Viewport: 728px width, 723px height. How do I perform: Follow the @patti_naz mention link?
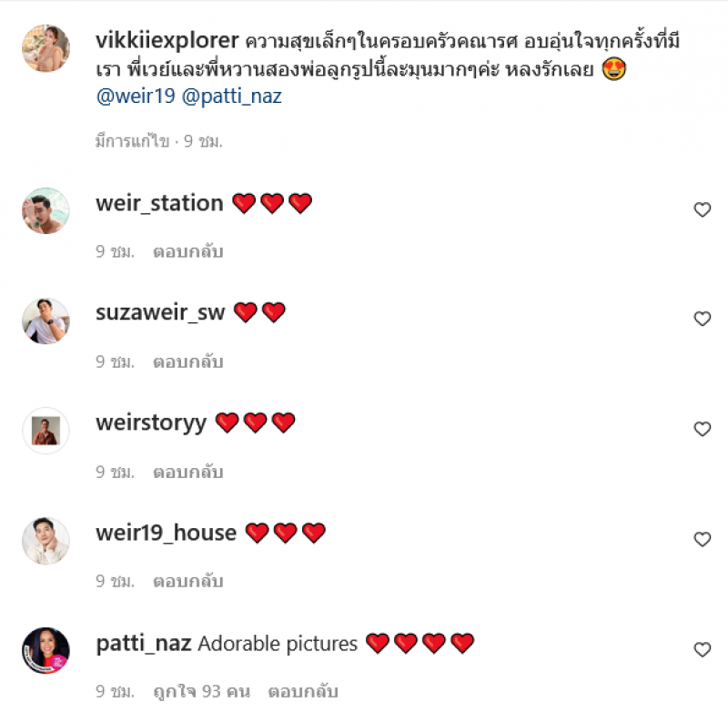tap(232, 97)
